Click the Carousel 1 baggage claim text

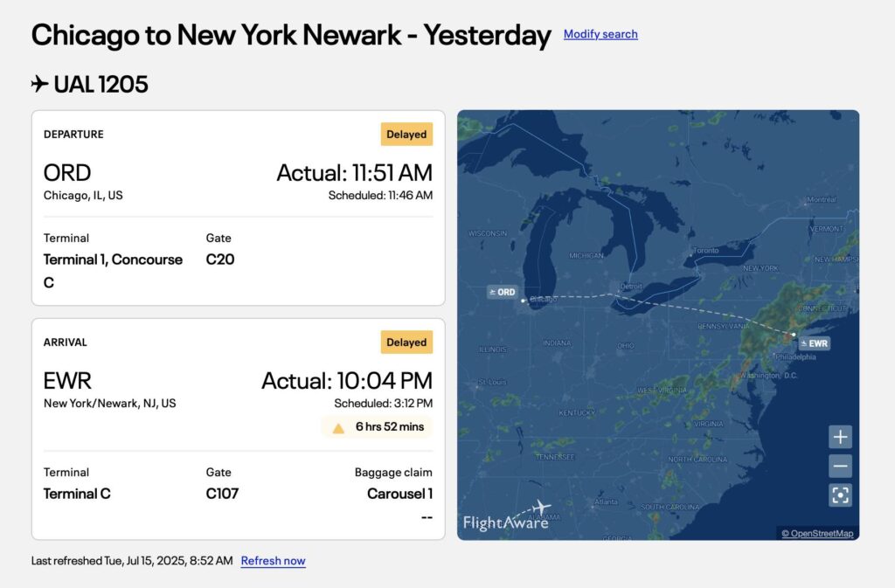pos(399,494)
